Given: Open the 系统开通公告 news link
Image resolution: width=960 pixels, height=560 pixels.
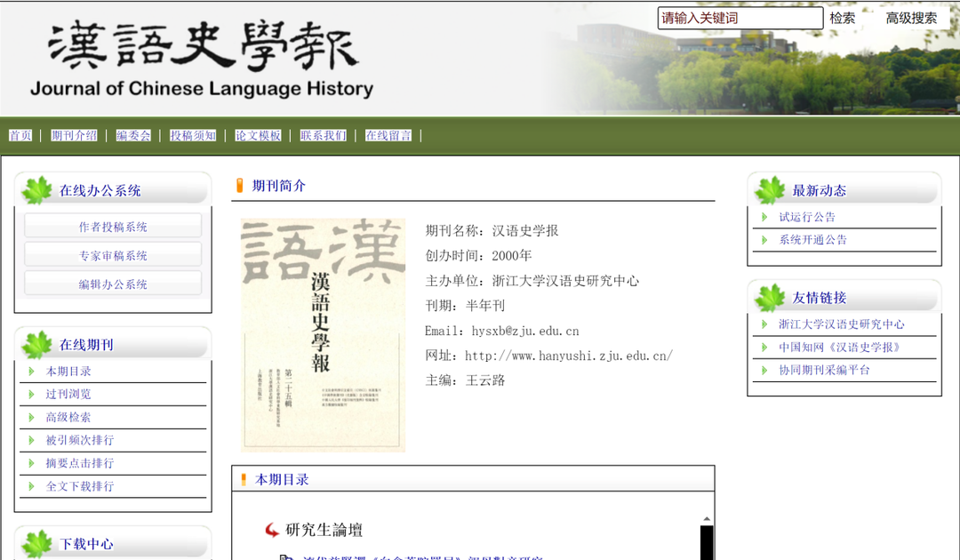Looking at the screenshot, I should coord(812,239).
